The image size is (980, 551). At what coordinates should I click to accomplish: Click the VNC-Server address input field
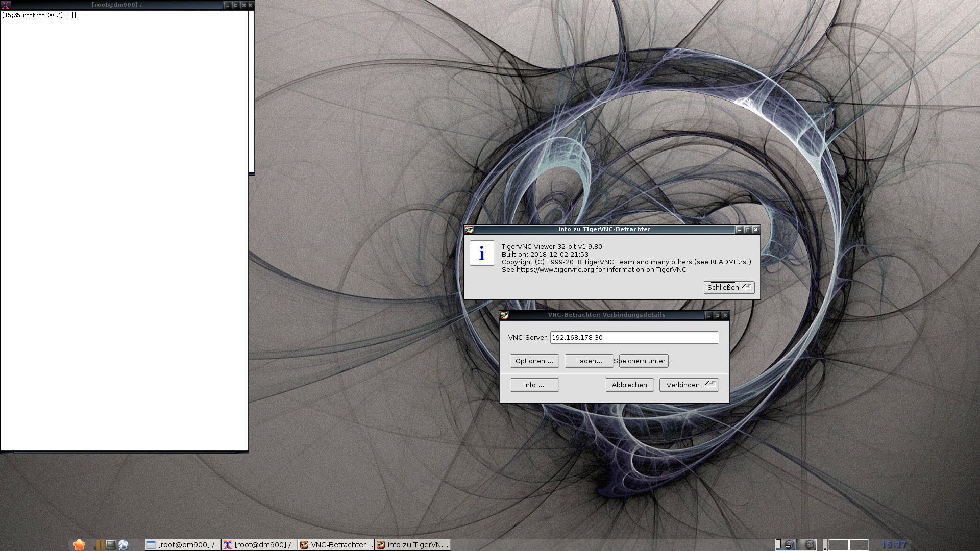pos(634,337)
